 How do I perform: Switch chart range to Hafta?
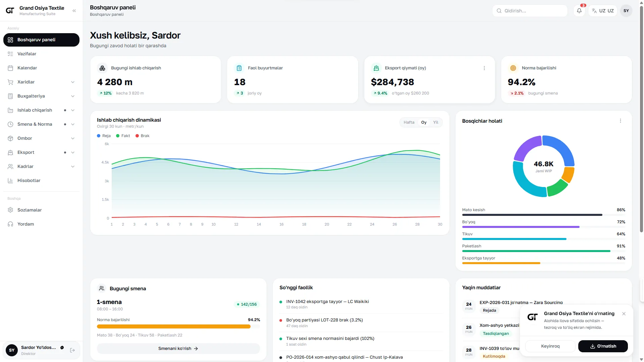(409, 122)
